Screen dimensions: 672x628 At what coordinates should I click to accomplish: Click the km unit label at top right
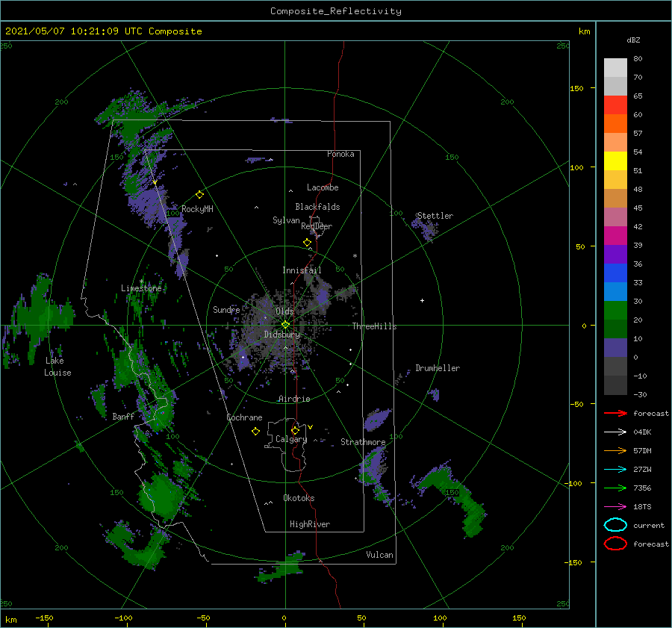pos(585,31)
